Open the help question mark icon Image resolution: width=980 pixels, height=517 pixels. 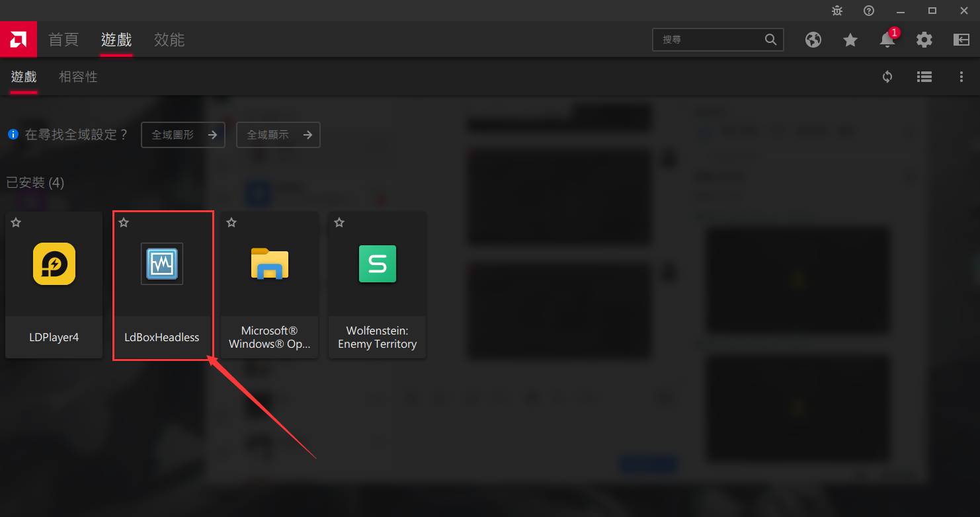tap(869, 11)
